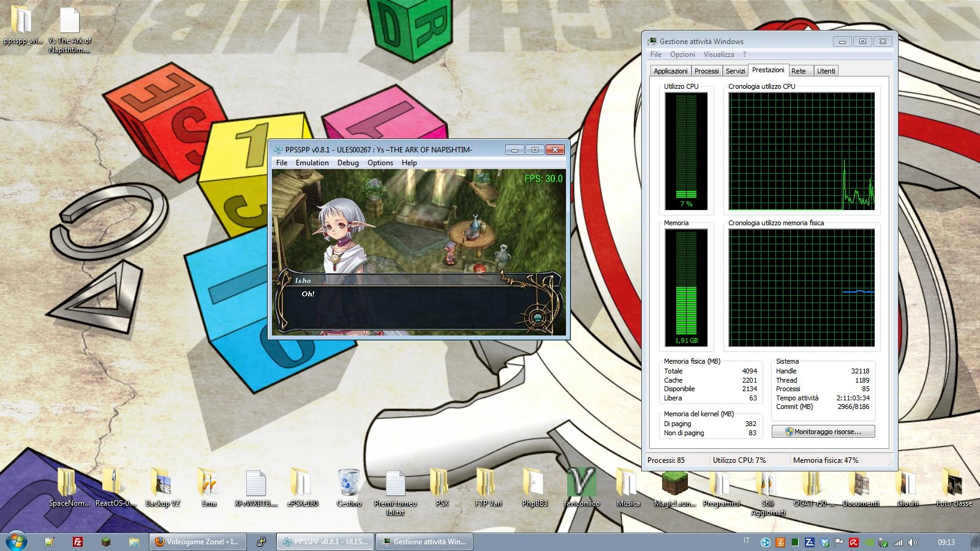Open the ePSXe180 folder

click(x=303, y=488)
